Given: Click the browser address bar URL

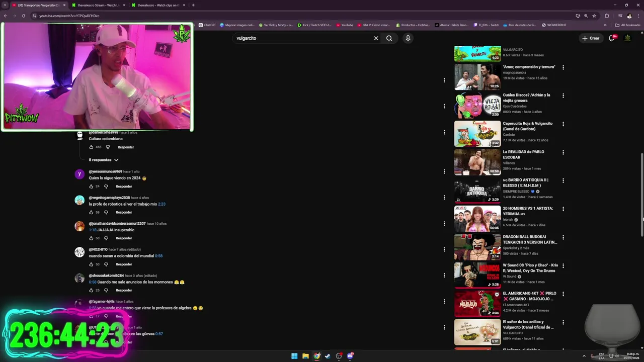Looking at the screenshot, I should tap(69, 16).
